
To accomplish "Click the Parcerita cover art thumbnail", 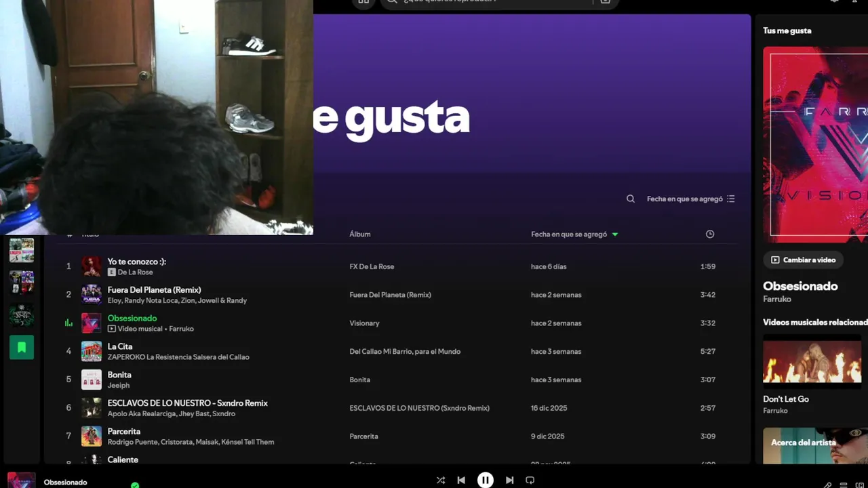I will [x=92, y=436].
